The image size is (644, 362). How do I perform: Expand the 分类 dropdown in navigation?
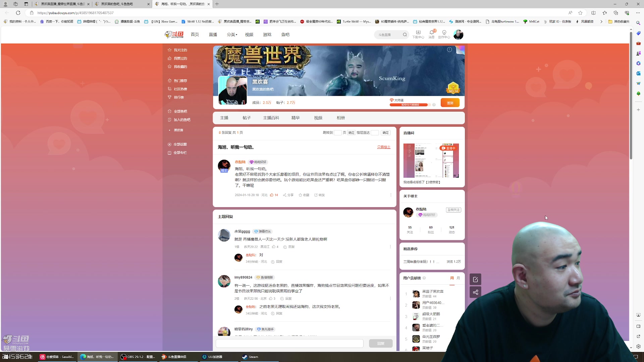[x=232, y=35]
